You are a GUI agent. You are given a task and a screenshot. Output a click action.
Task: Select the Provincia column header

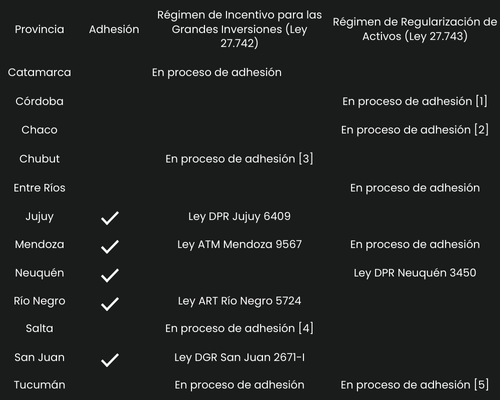coord(39,29)
